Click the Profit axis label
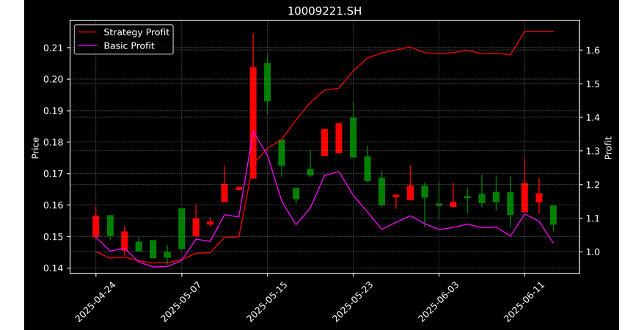This screenshot has height=330, width=644. (x=608, y=147)
